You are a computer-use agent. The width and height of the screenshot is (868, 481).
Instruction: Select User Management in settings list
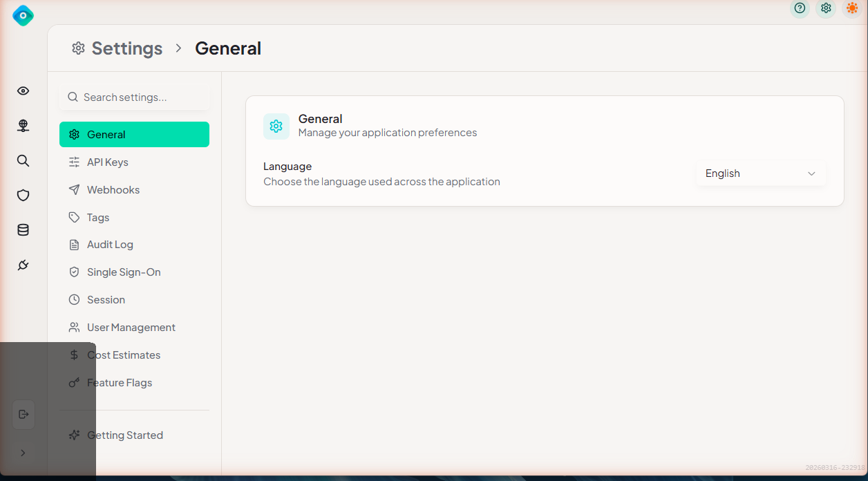coord(131,328)
